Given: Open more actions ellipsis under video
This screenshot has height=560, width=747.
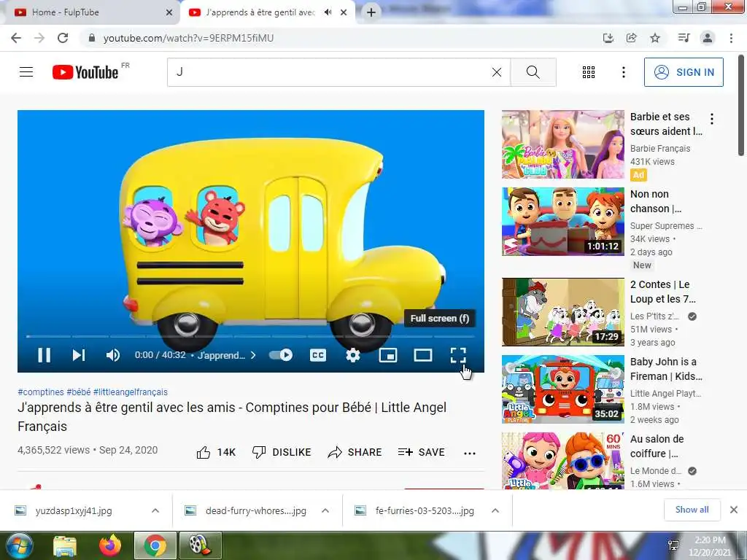Looking at the screenshot, I should coord(470,453).
